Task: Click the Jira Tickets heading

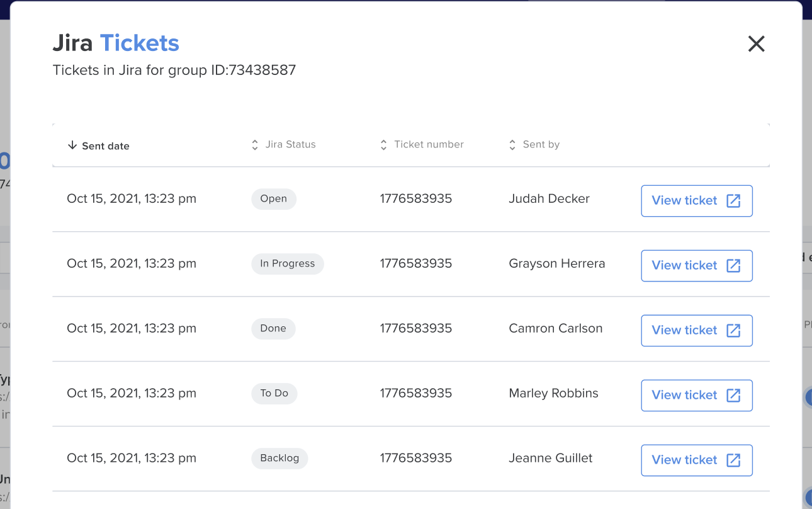Action: point(116,43)
